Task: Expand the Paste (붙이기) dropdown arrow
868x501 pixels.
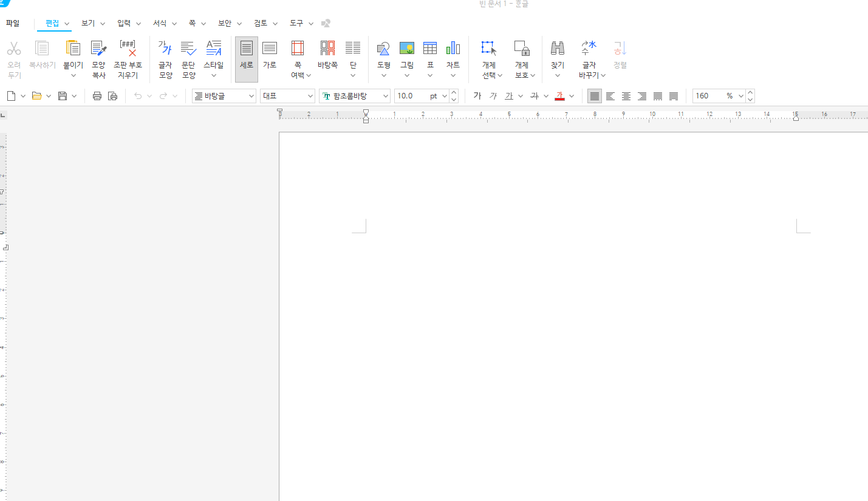Action: coord(73,76)
